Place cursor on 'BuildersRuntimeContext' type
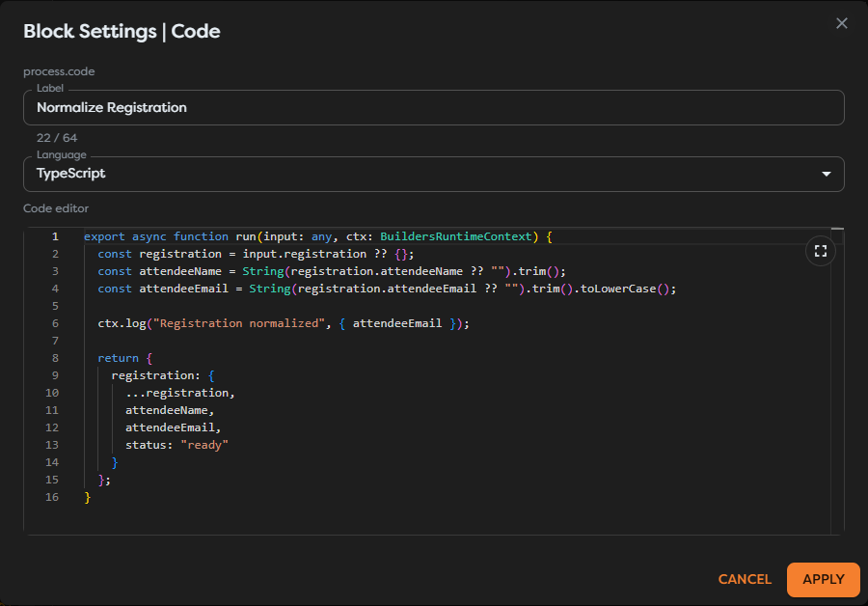This screenshot has height=606, width=868. tap(456, 236)
